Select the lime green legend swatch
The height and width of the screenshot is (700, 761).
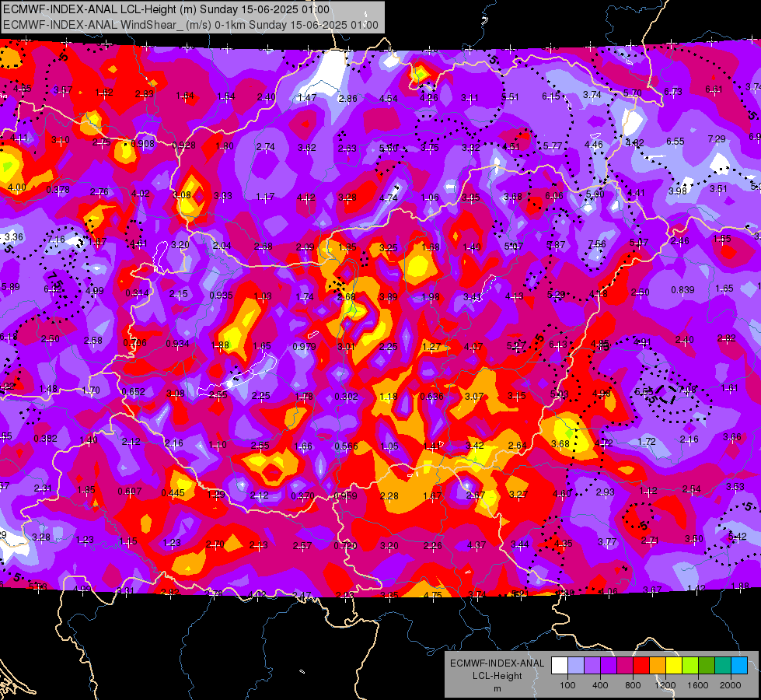(690, 666)
